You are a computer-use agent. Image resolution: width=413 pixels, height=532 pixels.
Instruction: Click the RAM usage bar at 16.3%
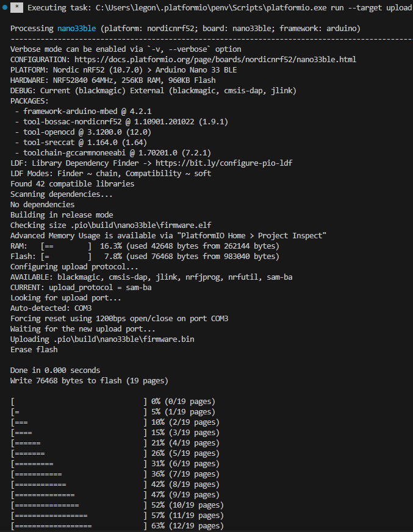pos(66,246)
